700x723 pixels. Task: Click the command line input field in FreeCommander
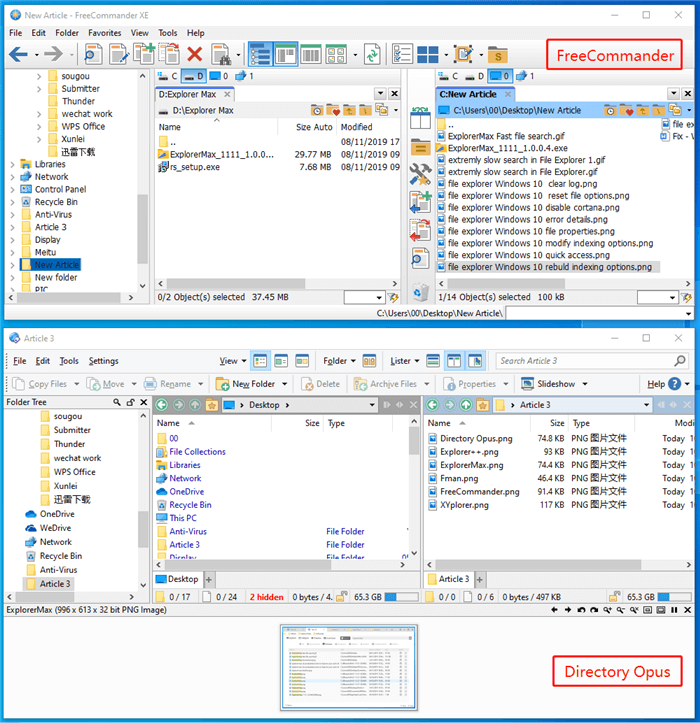point(599,314)
